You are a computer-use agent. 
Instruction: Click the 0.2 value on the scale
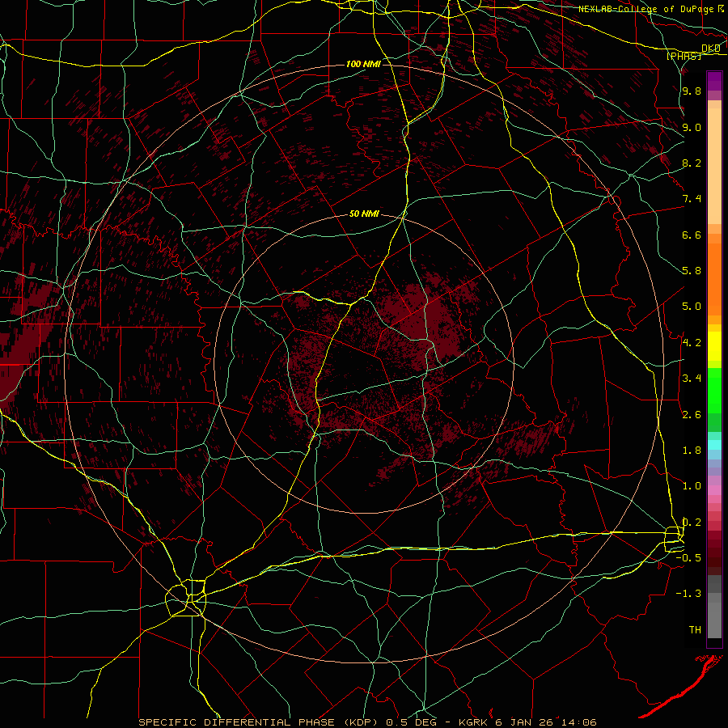pyautogui.click(x=692, y=523)
